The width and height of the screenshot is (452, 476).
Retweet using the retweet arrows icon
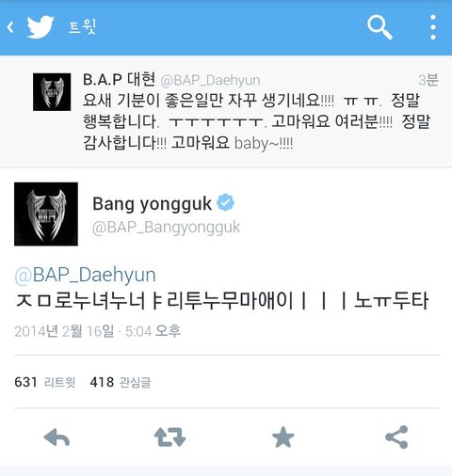169,436
